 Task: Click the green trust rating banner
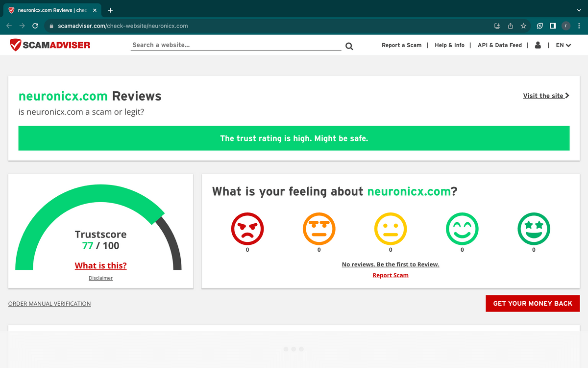point(294,138)
